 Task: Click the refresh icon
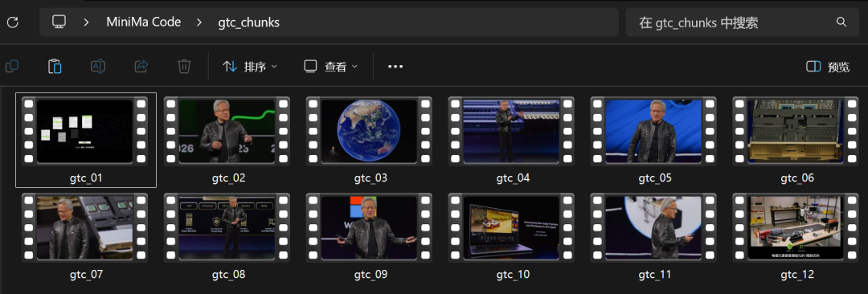pos(13,22)
